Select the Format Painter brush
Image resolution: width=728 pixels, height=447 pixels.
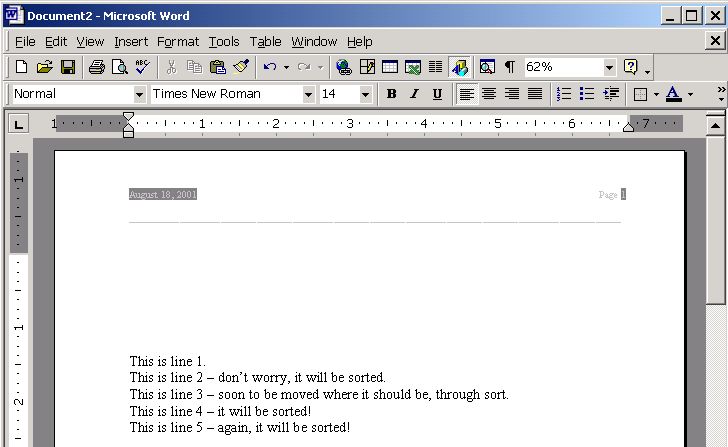(x=241, y=67)
